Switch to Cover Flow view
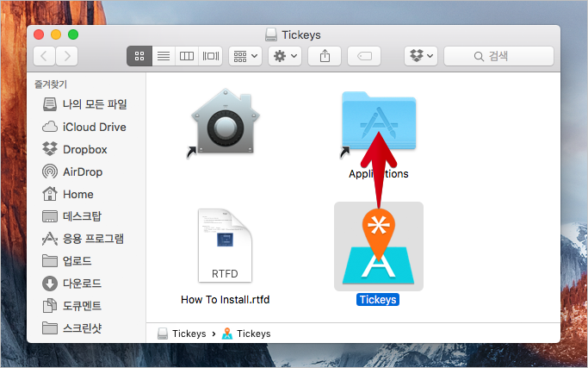588x368 pixels. 210,56
